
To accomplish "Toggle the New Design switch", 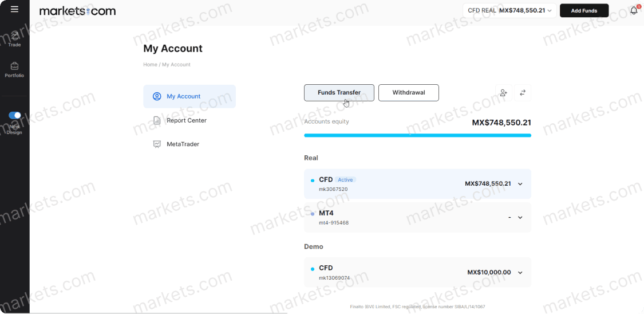I will (15, 116).
